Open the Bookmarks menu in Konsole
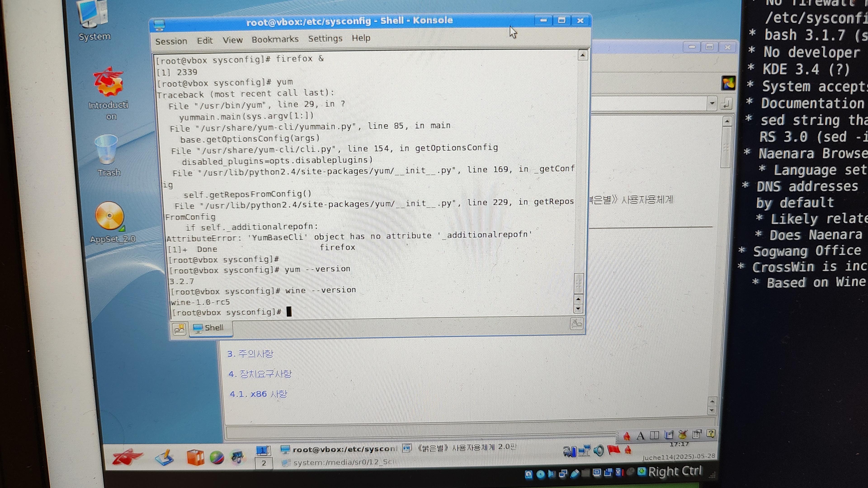Screen dimensions: 868x488 tap(275, 39)
